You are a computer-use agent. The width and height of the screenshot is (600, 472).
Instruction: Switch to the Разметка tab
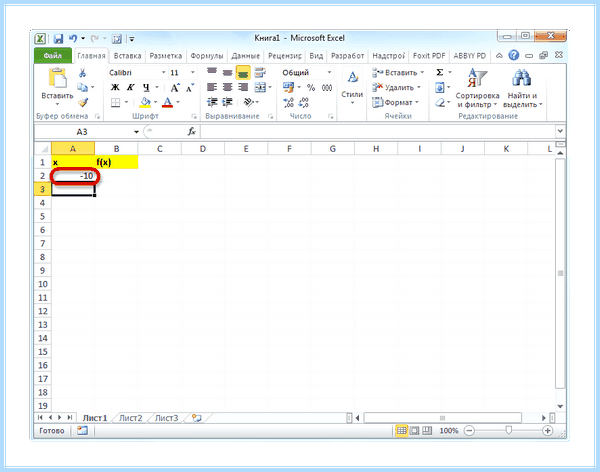[x=166, y=56]
